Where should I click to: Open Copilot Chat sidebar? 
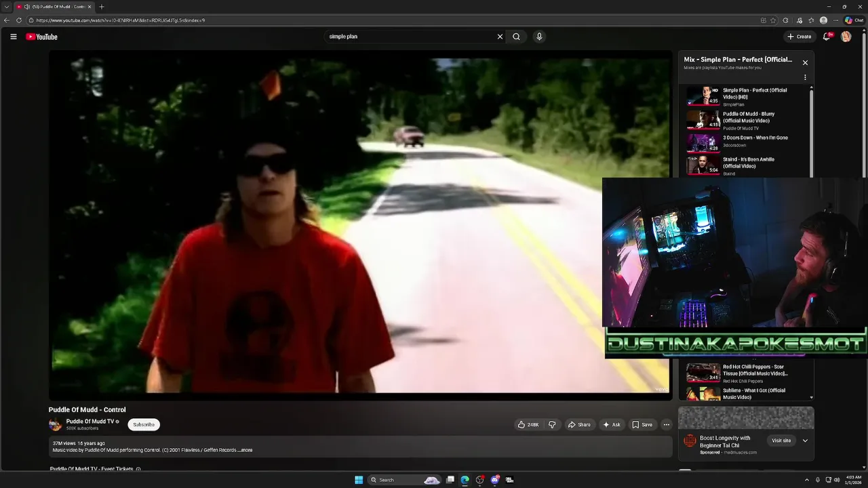[x=854, y=20]
